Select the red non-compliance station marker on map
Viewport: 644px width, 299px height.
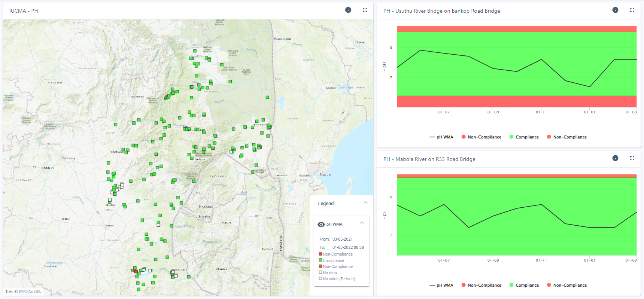(x=136, y=271)
